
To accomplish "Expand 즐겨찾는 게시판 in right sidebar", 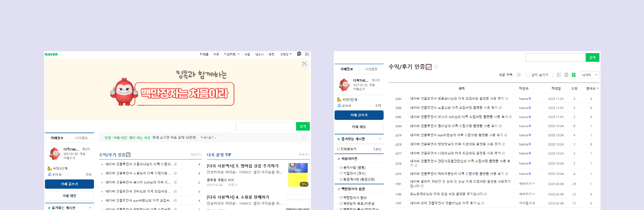I will (380, 139).
